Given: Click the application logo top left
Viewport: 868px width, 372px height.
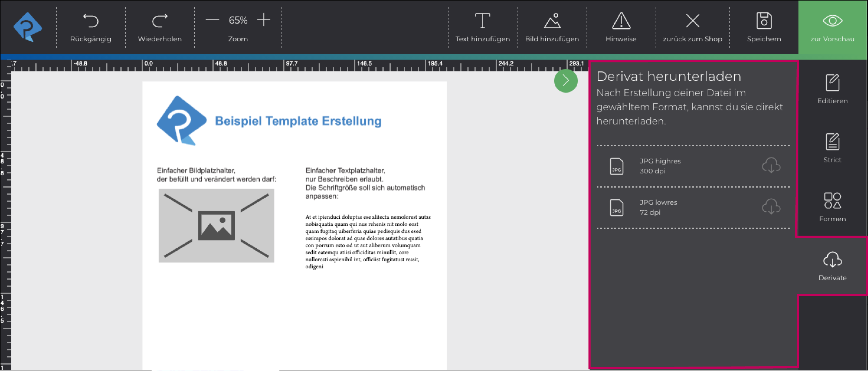Looking at the screenshot, I should coord(27,26).
